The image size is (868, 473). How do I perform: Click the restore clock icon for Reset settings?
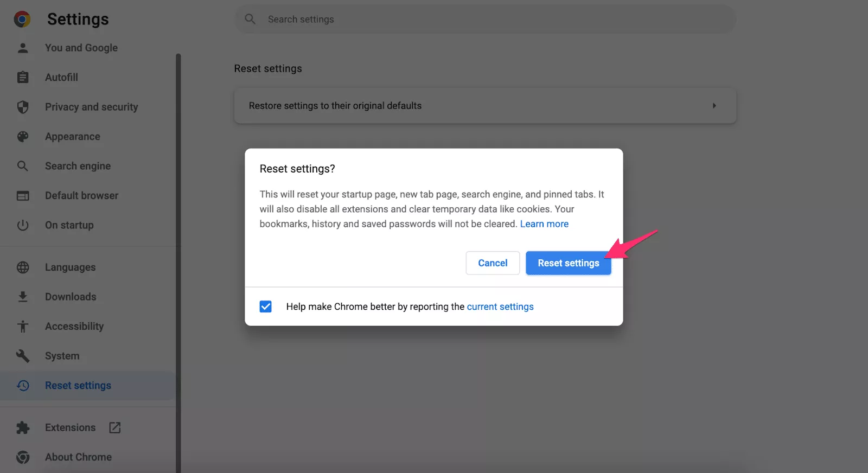coord(23,386)
